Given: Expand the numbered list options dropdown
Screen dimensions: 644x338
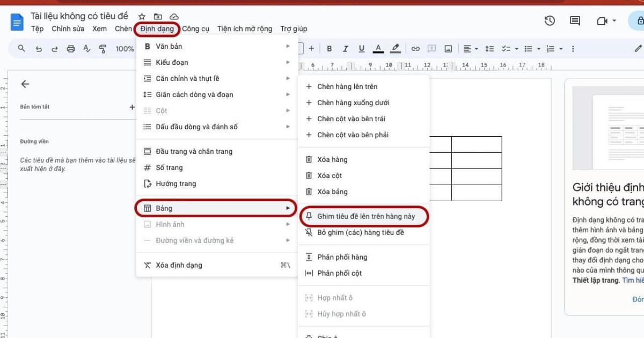Looking at the screenshot, I should (560, 48).
